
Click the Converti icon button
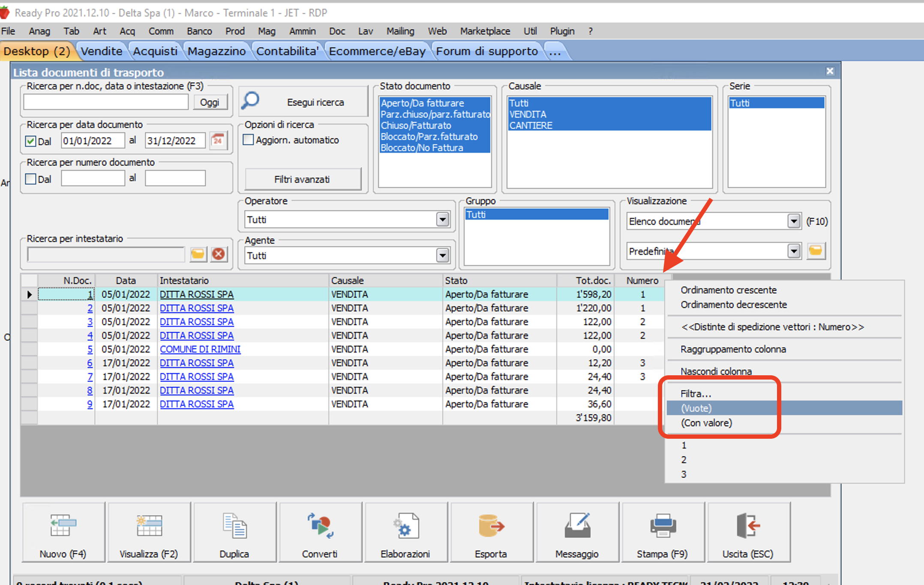tap(320, 526)
